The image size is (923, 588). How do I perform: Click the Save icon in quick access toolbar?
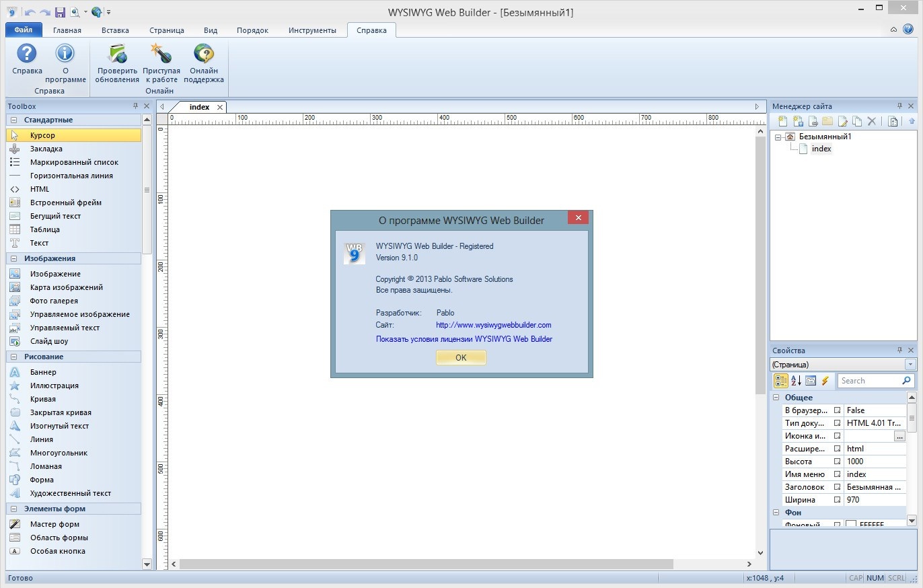tap(60, 12)
